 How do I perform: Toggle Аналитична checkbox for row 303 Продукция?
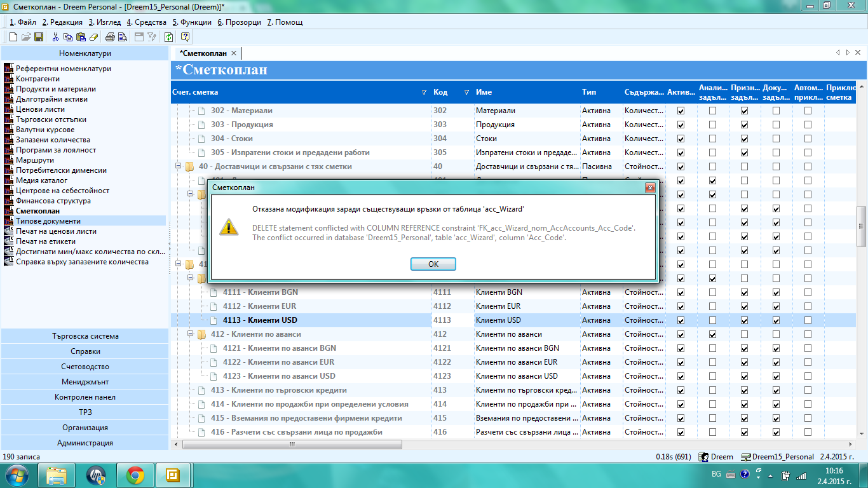point(713,125)
